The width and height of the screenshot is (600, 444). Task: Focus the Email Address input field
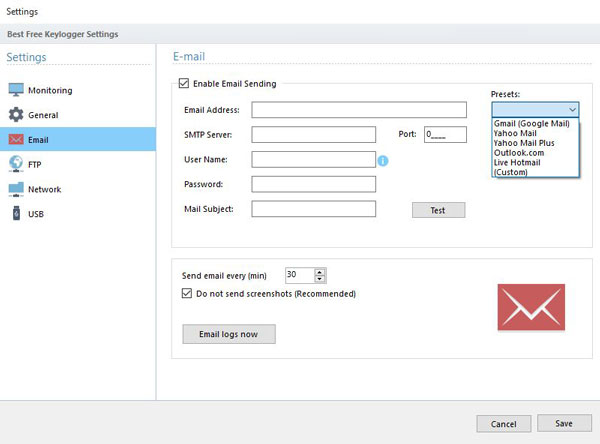click(x=359, y=110)
